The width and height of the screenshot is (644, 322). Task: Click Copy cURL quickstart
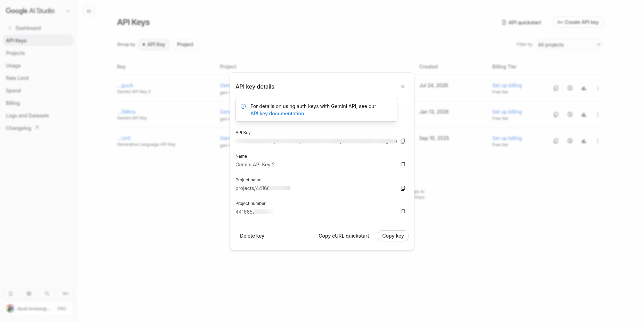(344, 236)
